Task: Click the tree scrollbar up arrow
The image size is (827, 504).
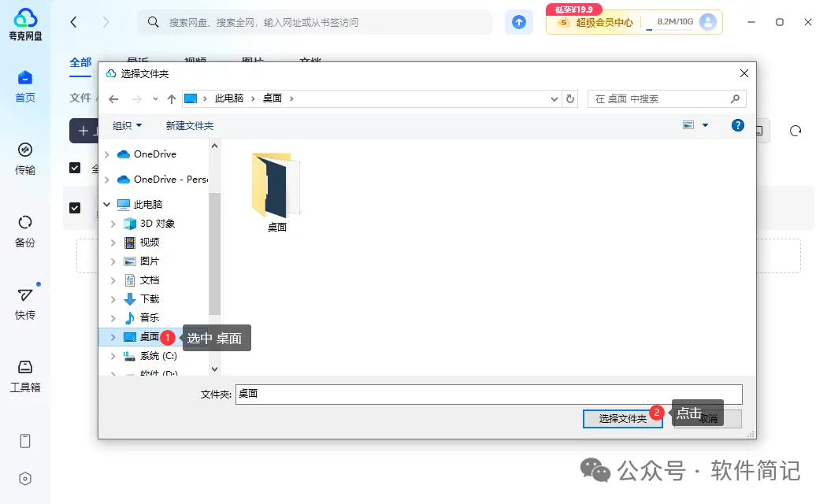Action: click(214, 146)
